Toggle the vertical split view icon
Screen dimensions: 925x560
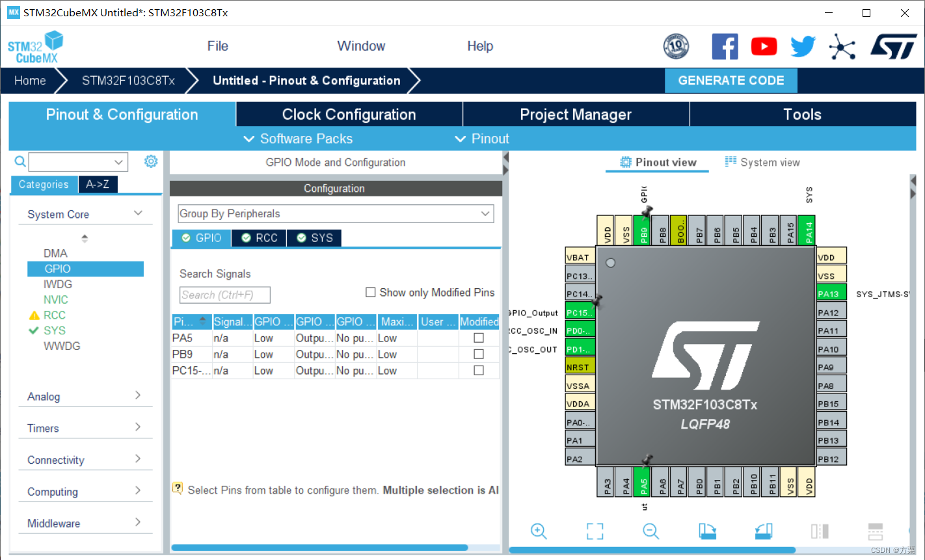(x=820, y=531)
